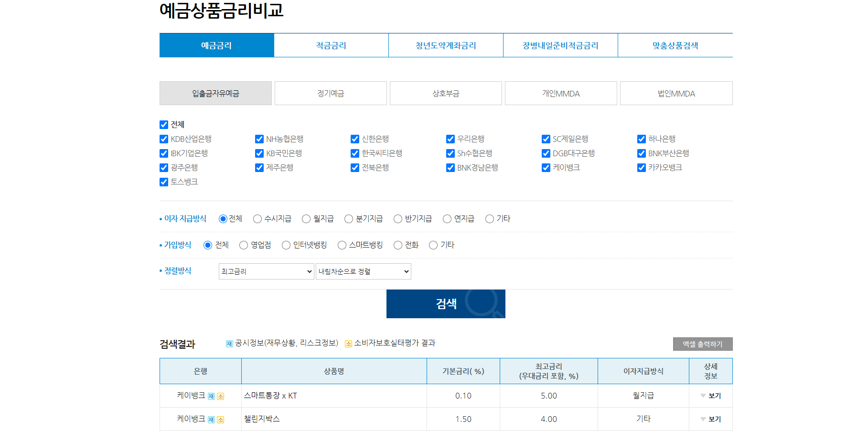Viewport: 868px width, 431px height.
Task: Uncheck NH농협은행 checkbox
Action: 259,139
